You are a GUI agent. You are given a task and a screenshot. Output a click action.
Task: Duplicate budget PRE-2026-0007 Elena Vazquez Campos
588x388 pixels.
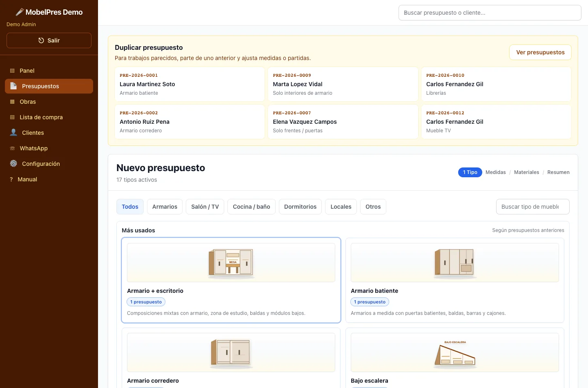pos(343,122)
